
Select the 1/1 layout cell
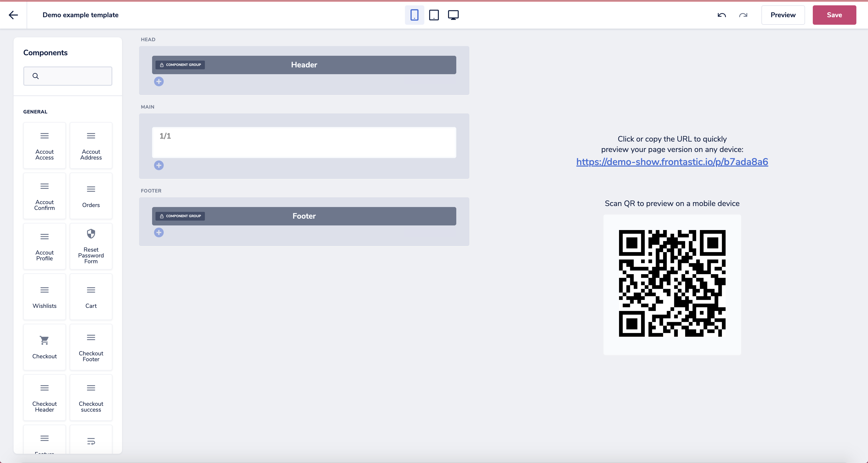(x=304, y=142)
